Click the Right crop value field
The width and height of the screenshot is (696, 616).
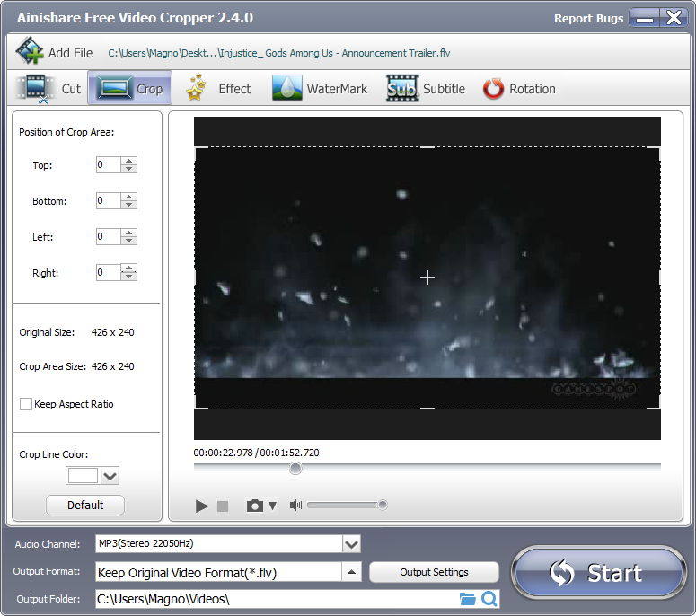coord(108,272)
